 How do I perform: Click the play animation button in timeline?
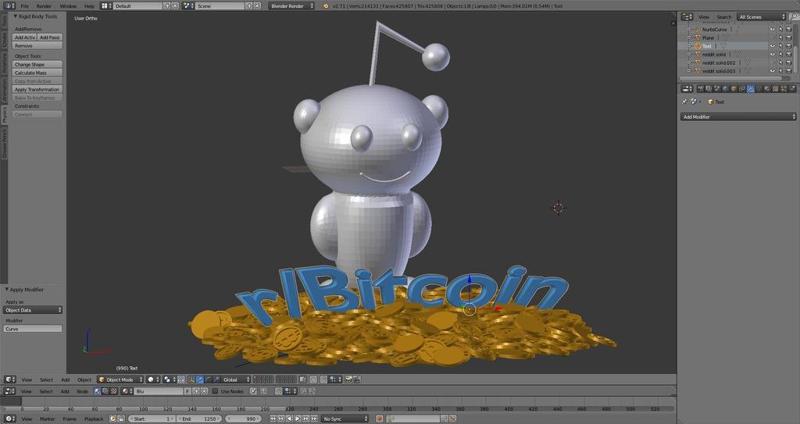pyautogui.click(x=297, y=418)
